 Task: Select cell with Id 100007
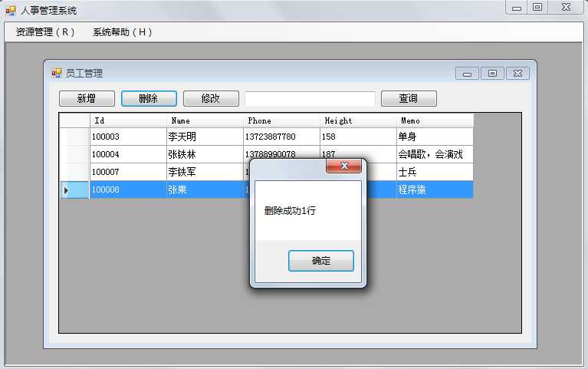[128, 172]
